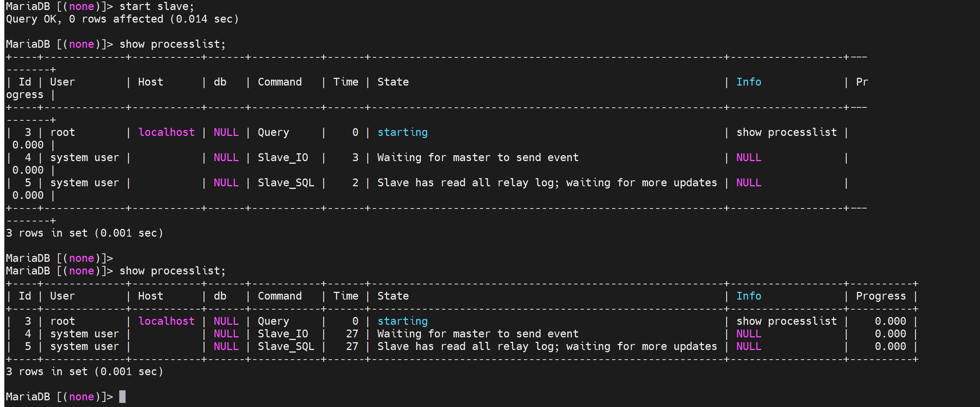Image resolution: width=980 pixels, height=407 pixels.
Task: Click the full "Progress" column header
Action: 880,296
